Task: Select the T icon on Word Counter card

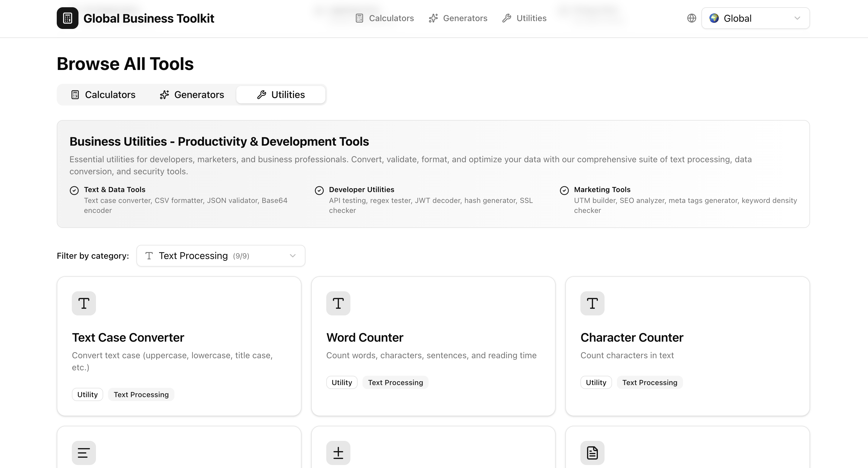Action: coord(338,303)
